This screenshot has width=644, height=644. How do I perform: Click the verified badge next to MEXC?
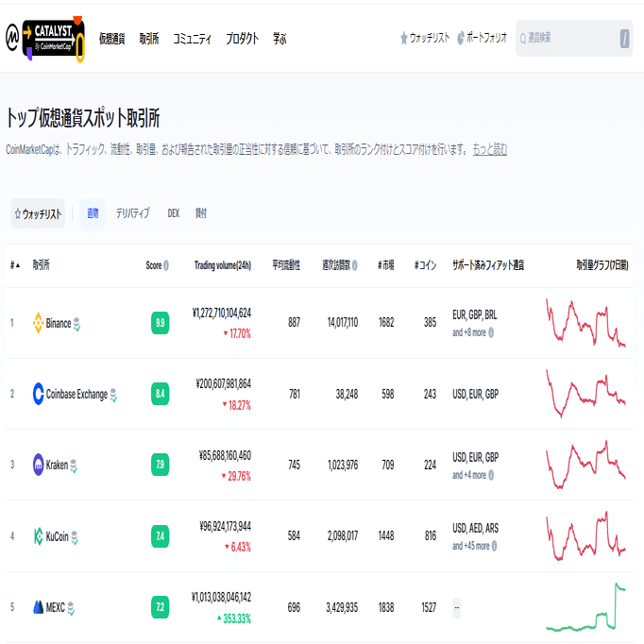[71, 608]
